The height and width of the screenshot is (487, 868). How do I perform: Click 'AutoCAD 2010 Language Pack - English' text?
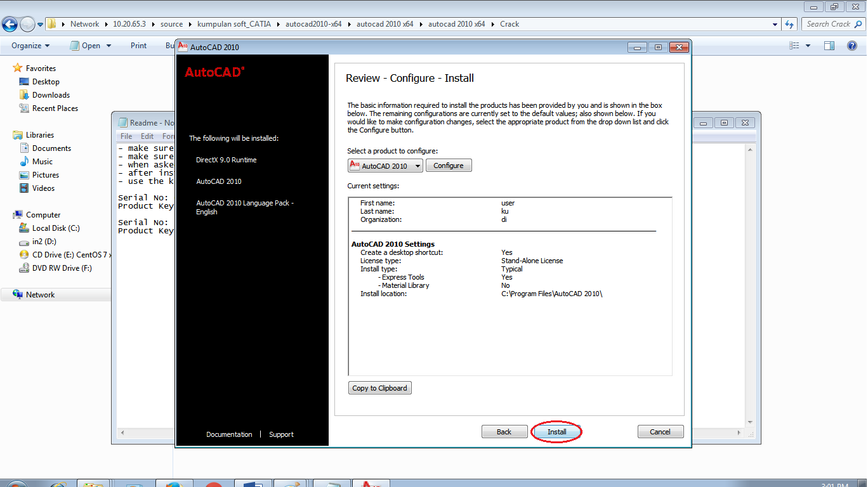coord(245,207)
